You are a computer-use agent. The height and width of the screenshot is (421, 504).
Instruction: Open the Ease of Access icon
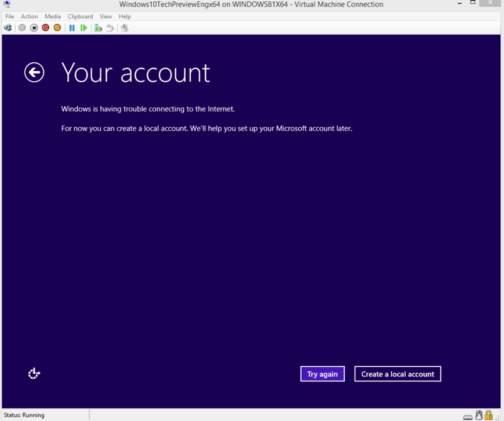tap(34, 373)
